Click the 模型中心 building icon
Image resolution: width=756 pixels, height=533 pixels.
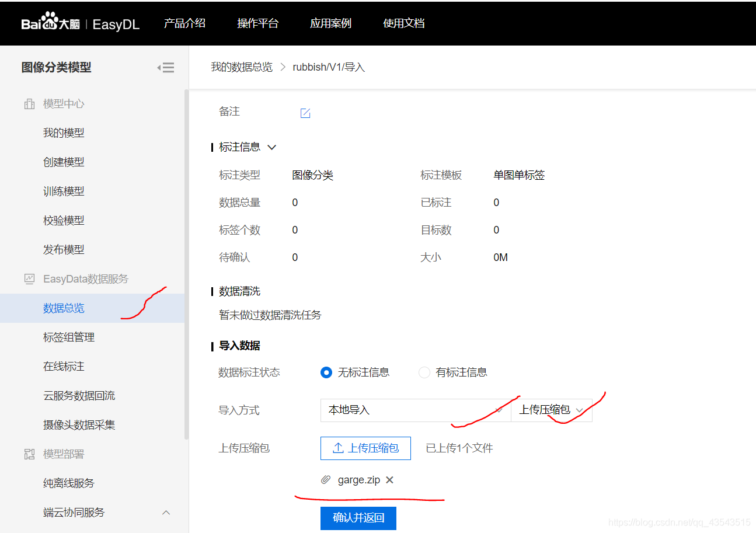pyautogui.click(x=29, y=104)
